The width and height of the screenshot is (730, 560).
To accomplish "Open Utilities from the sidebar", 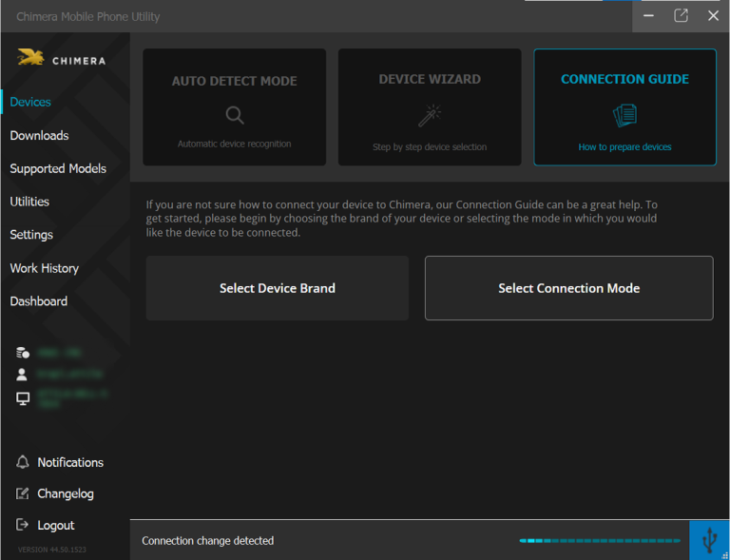I will click(x=29, y=202).
